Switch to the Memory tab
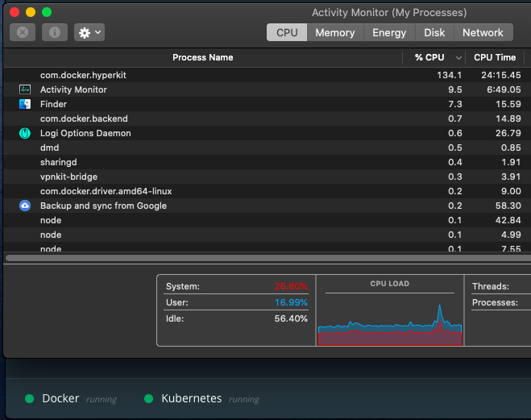The height and width of the screenshot is (420, 531). tap(335, 32)
